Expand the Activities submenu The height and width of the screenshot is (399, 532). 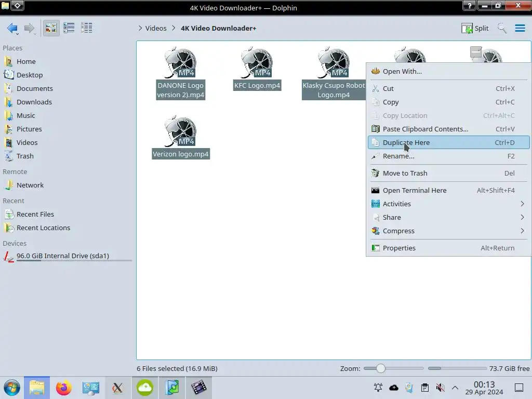(x=448, y=204)
